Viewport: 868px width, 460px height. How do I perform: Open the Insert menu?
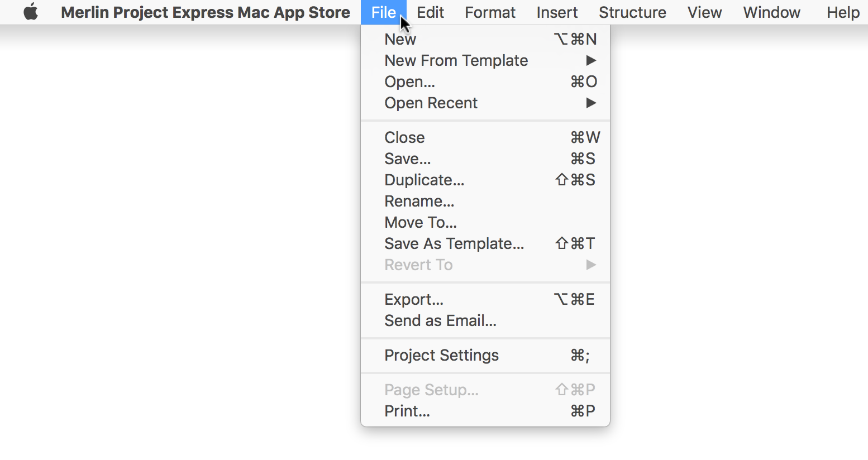(557, 12)
